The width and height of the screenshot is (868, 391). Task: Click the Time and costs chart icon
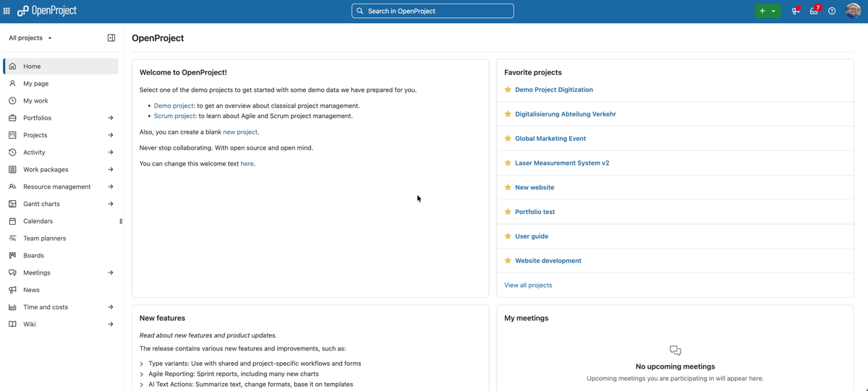click(12, 307)
